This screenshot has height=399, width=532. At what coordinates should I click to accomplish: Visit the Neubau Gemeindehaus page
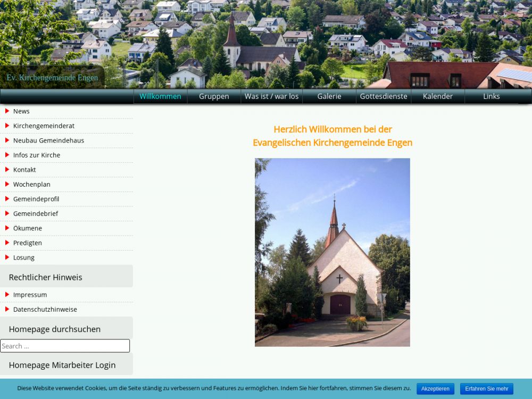point(48,140)
